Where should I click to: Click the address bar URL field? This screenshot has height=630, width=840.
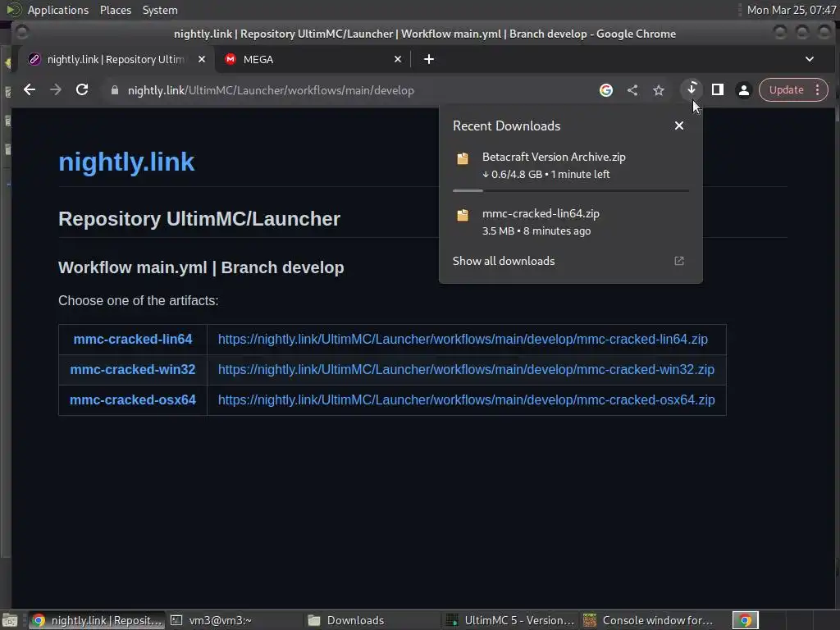click(343, 90)
